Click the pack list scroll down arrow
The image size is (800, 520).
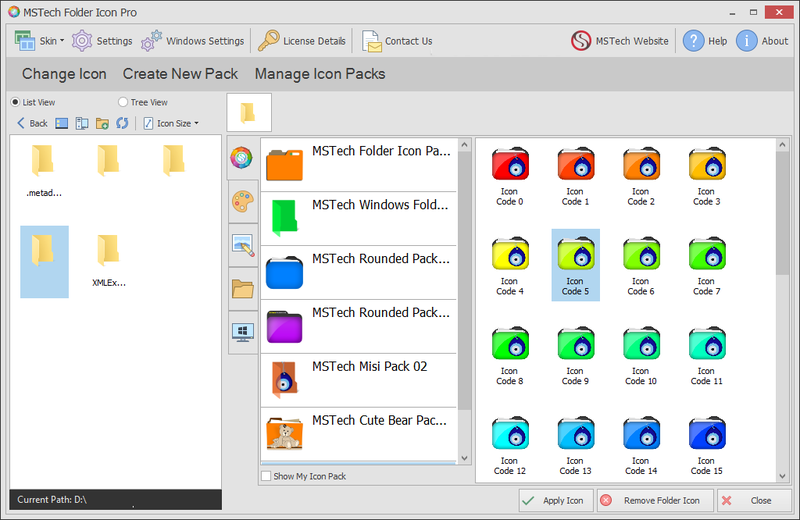[x=464, y=458]
